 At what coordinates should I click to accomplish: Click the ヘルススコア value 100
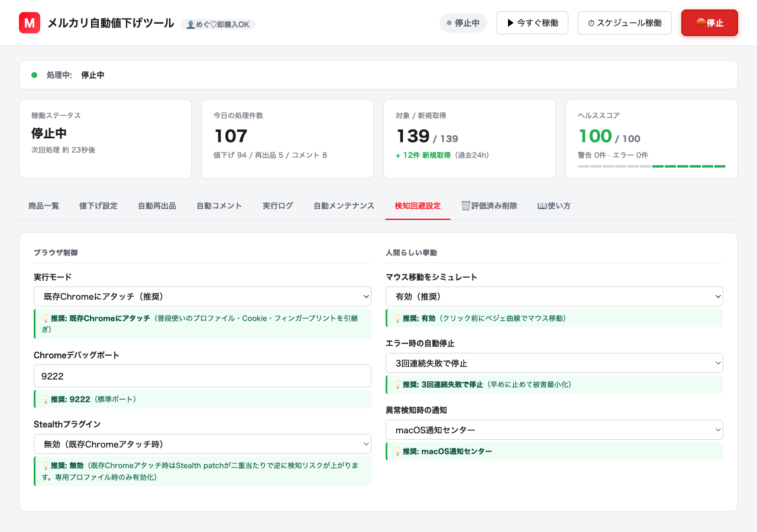595,136
